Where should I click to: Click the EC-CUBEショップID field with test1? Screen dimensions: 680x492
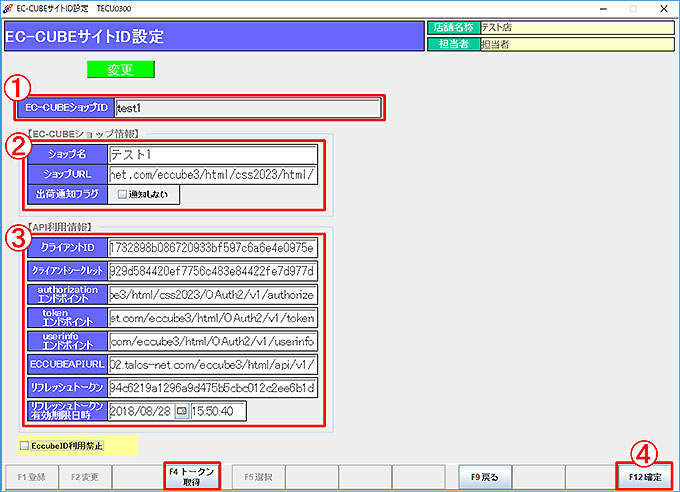(248, 108)
